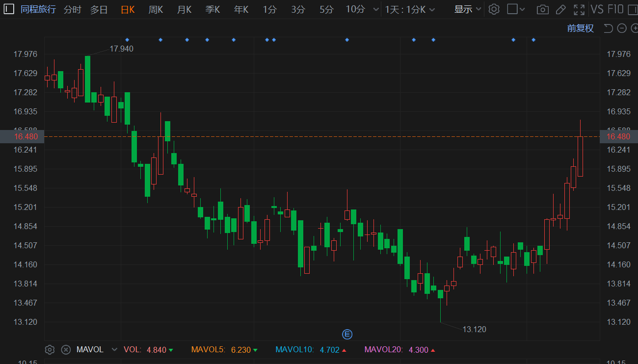Remove the MAVOL indicator with X icon
The width and height of the screenshot is (638, 364).
point(66,350)
